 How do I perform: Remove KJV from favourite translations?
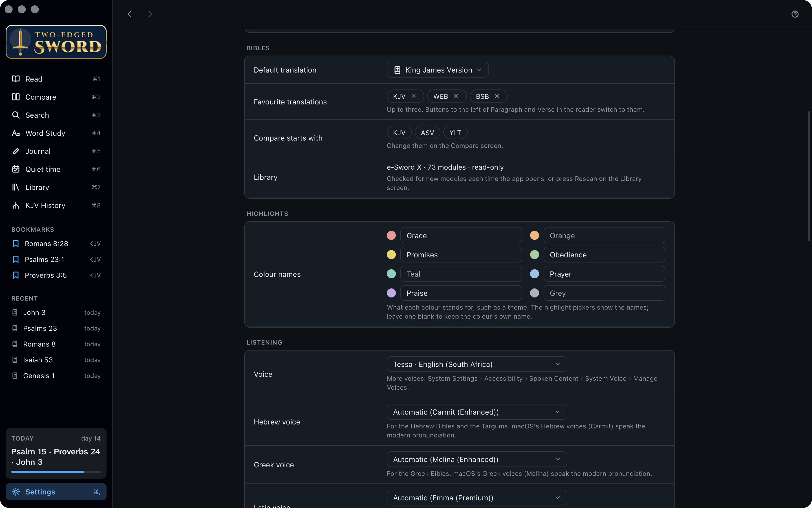click(414, 96)
